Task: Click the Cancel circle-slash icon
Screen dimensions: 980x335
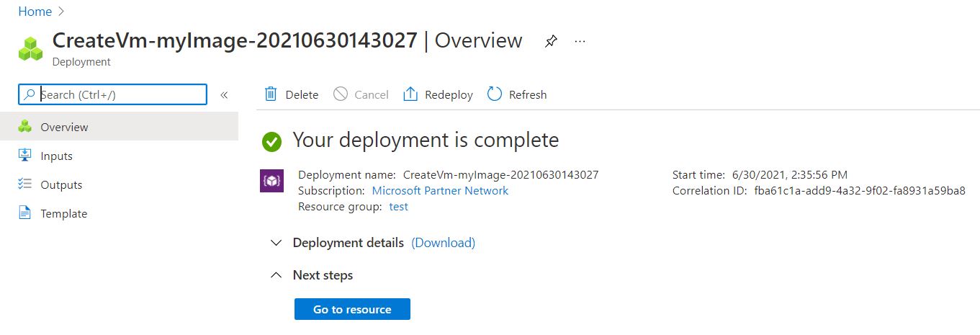Action: [341, 94]
